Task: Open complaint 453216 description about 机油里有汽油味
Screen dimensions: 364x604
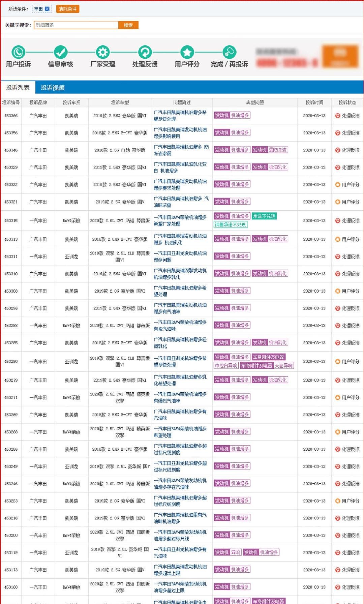Action: [x=180, y=518]
